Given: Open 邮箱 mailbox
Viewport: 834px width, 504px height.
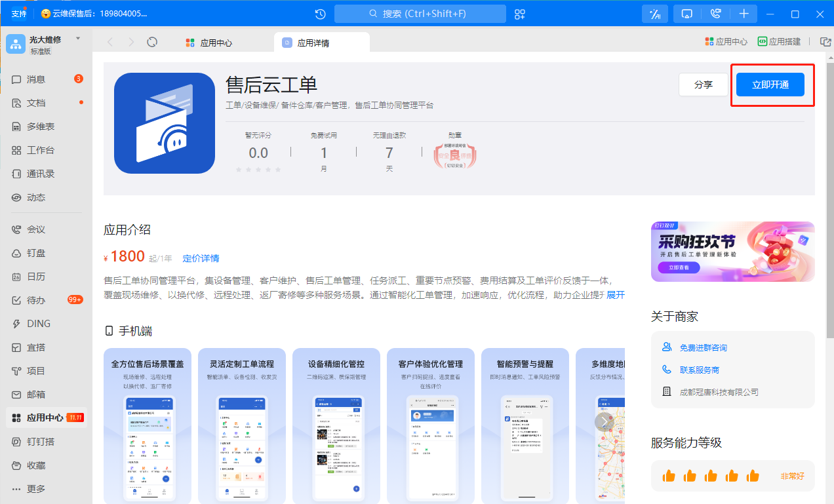Looking at the screenshot, I should [x=46, y=395].
